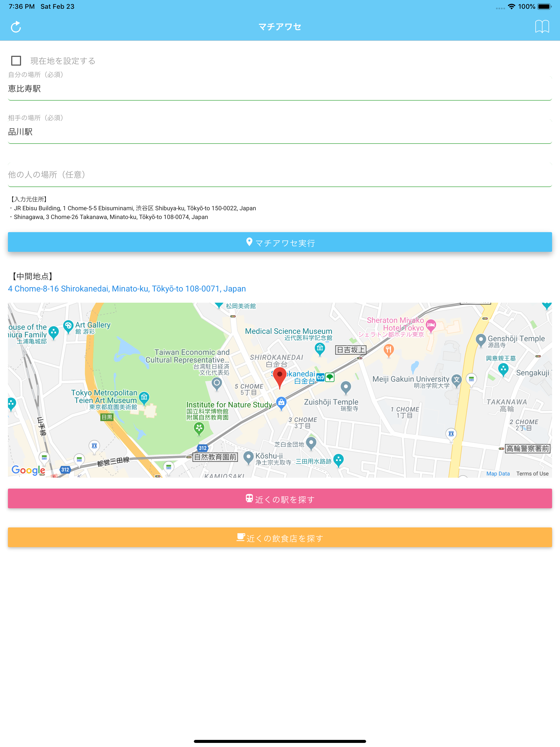Click the red midpoint pin on map
Image resolution: width=560 pixels, height=747 pixels.
coord(280,378)
